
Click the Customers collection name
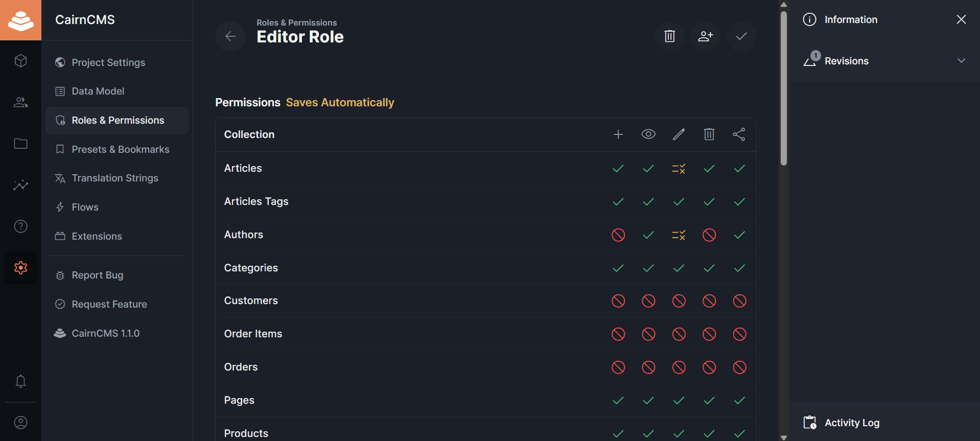coord(251,300)
